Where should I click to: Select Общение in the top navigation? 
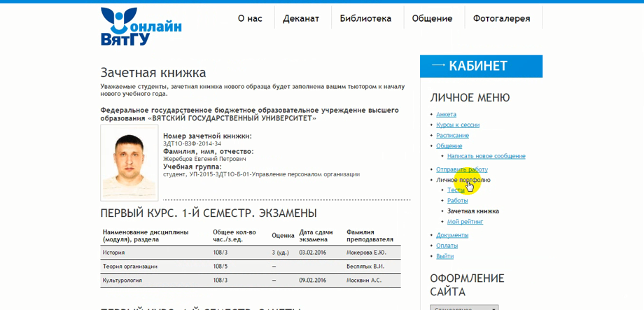432,18
